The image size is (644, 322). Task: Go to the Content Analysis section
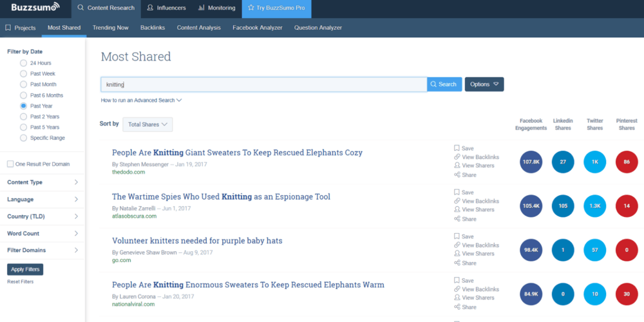click(x=199, y=28)
